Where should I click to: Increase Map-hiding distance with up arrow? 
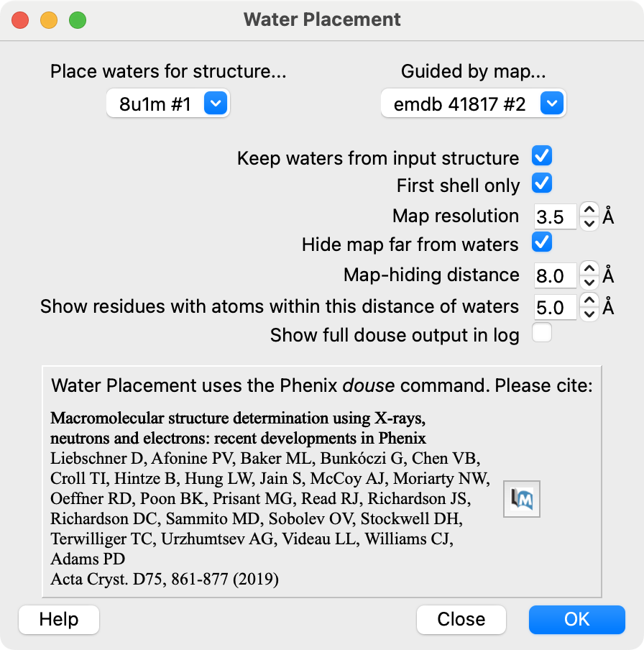(x=589, y=269)
